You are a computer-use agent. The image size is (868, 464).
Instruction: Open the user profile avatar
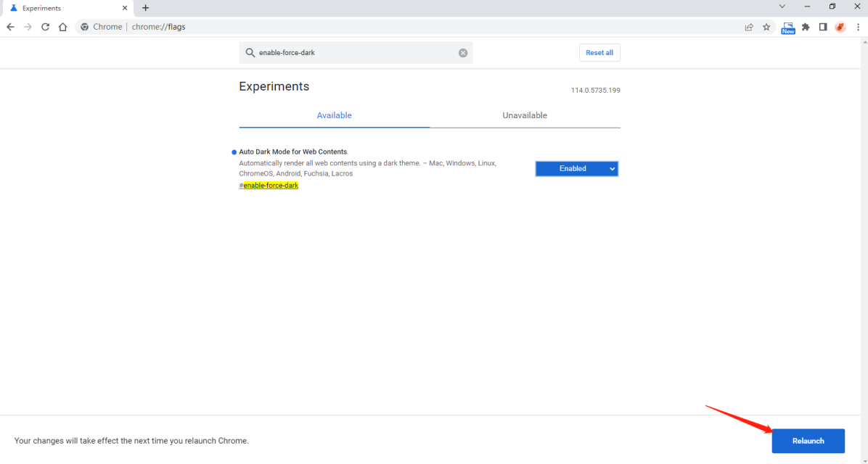point(840,27)
